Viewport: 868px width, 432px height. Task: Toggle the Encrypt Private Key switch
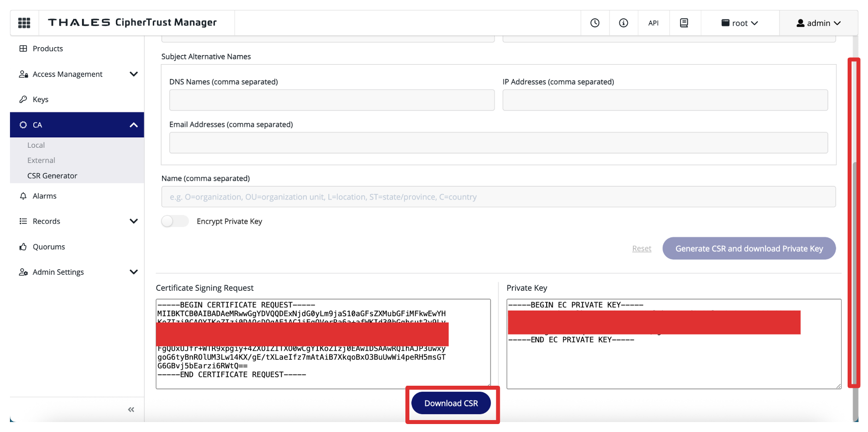point(175,221)
